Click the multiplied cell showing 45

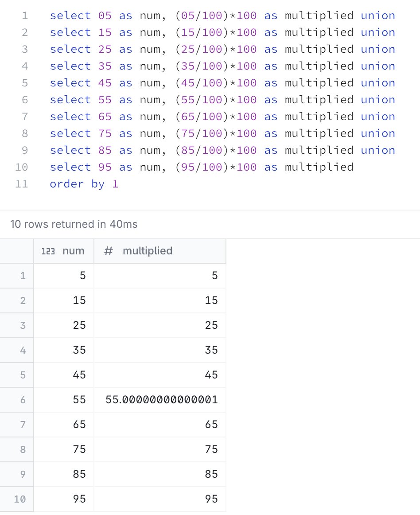pos(160,375)
